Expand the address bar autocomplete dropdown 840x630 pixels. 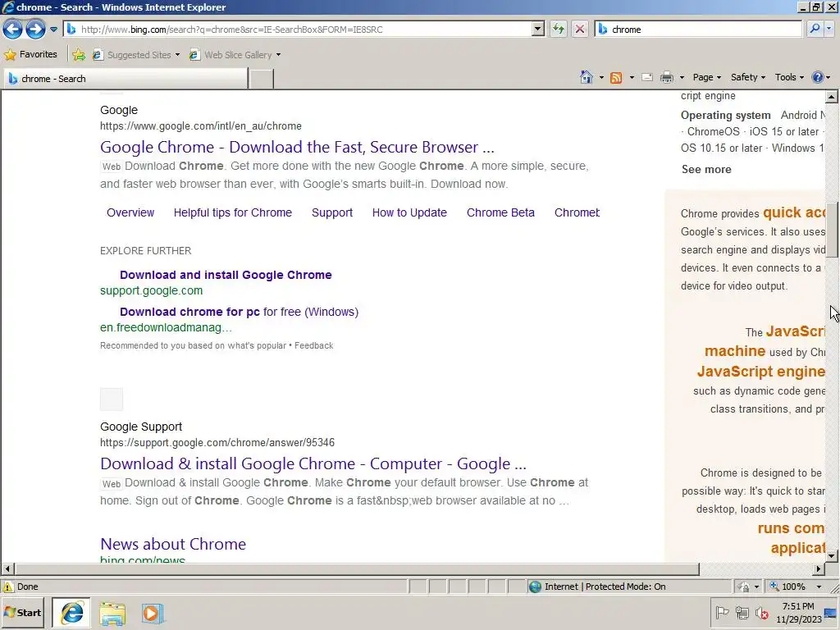(538, 29)
